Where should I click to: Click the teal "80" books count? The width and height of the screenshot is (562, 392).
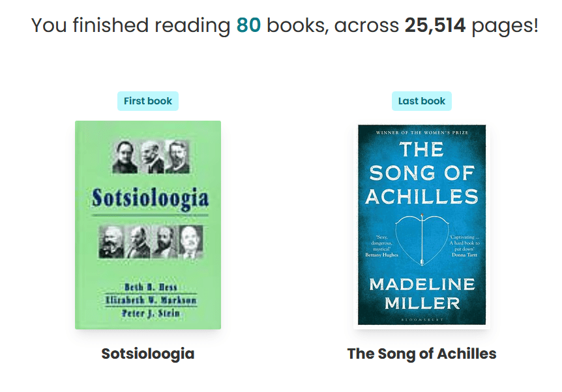(248, 25)
